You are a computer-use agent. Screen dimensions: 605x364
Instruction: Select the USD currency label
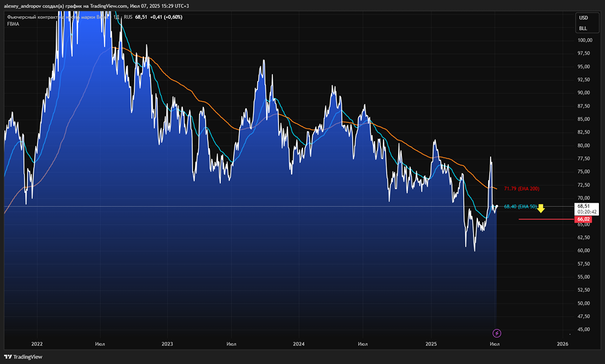583,18
